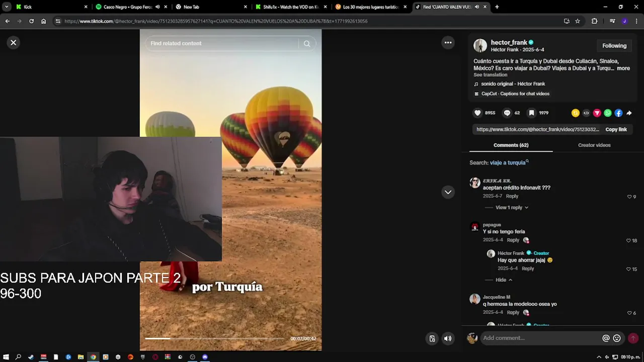Open browser home page
This screenshot has width=644, height=362.
click(x=43, y=21)
